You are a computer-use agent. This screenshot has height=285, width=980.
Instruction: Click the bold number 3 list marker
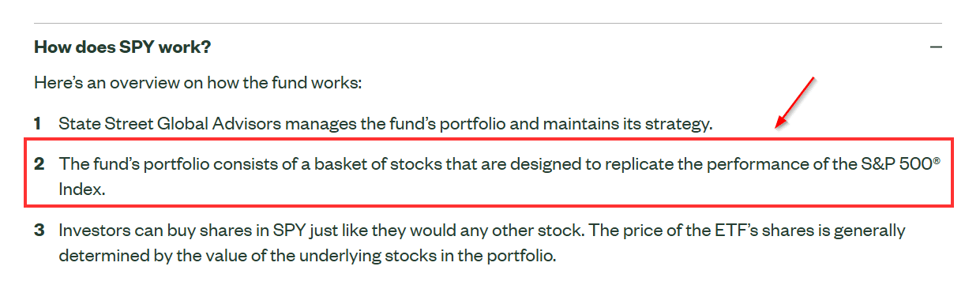(x=39, y=231)
